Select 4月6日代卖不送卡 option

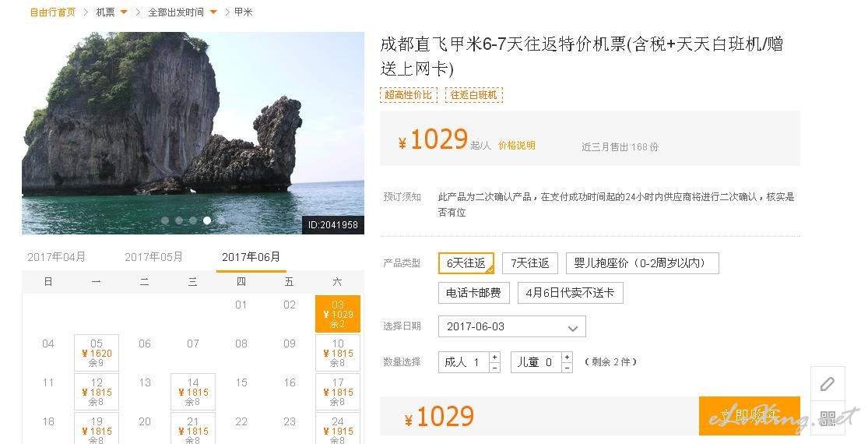(570, 293)
